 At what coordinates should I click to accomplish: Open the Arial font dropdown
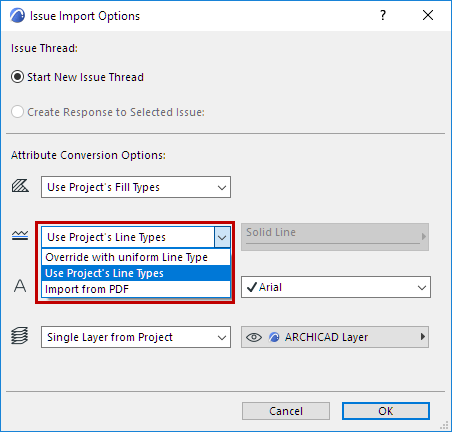336,287
